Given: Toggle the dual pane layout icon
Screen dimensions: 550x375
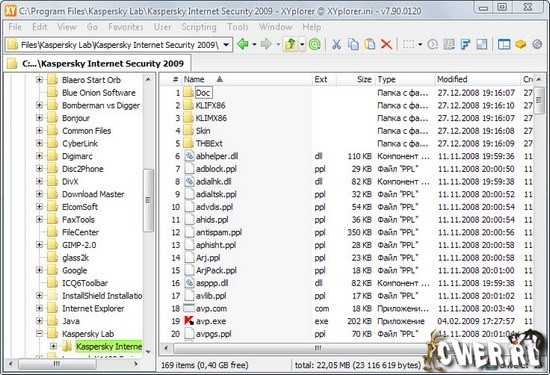Looking at the screenshot, I should click(x=504, y=45).
